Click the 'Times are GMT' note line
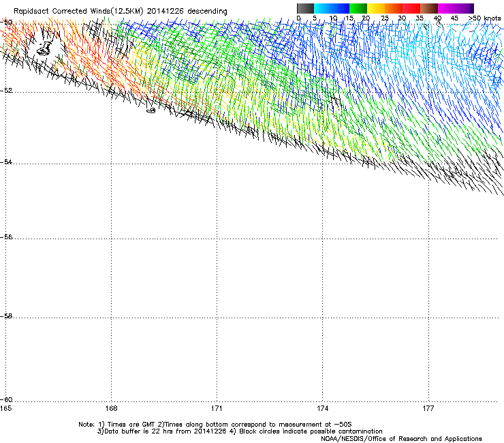 tap(215, 425)
